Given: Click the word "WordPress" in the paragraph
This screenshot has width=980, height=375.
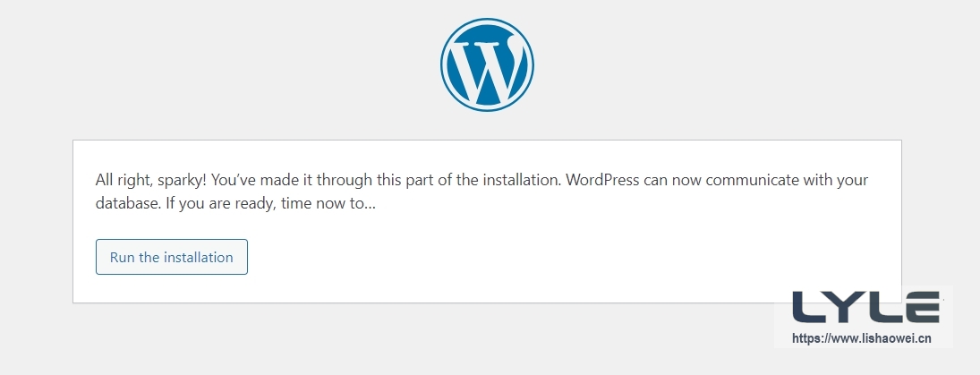Looking at the screenshot, I should (x=603, y=180).
